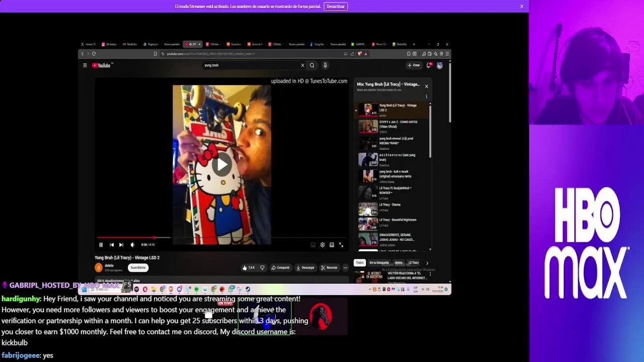The height and width of the screenshot is (362, 644).
Task: Open the 'delete' channel avatar
Action: pyautogui.click(x=99, y=267)
